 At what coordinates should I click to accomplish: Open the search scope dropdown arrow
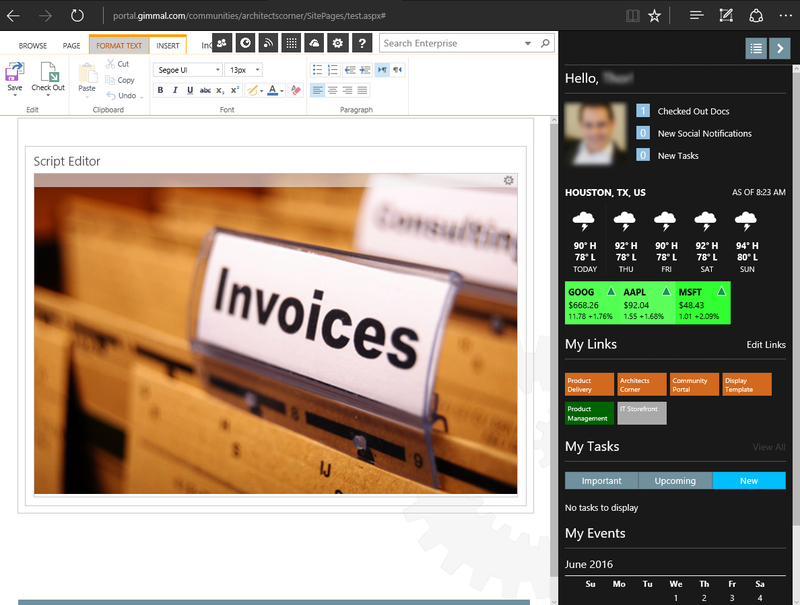coord(528,44)
